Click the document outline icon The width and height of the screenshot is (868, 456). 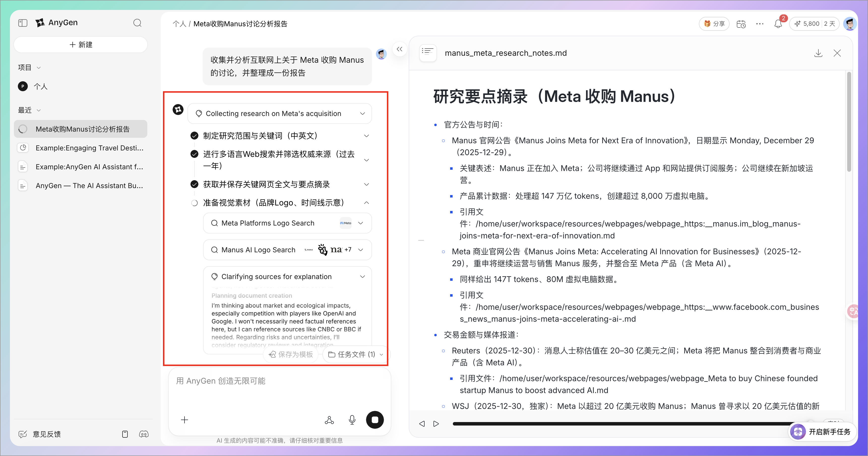(x=428, y=53)
